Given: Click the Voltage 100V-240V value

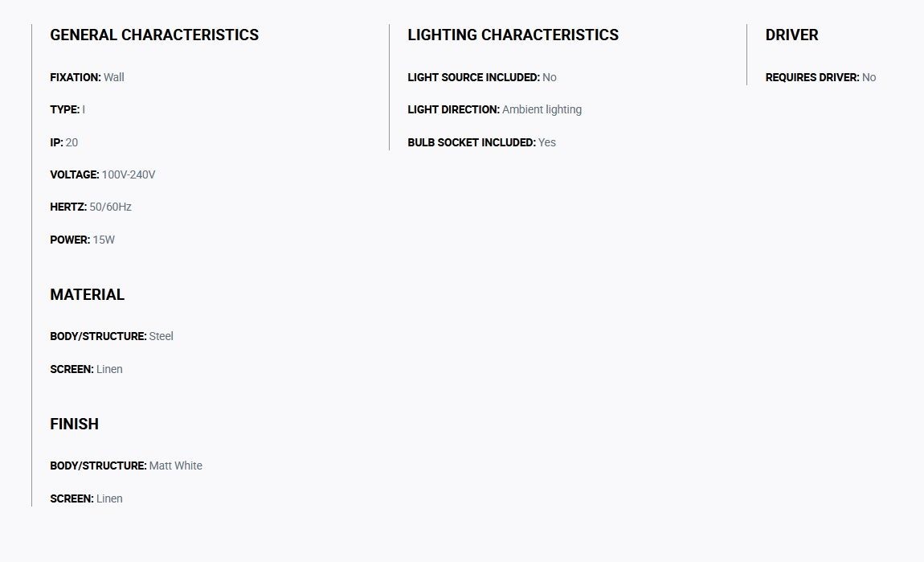Looking at the screenshot, I should coord(129,174).
